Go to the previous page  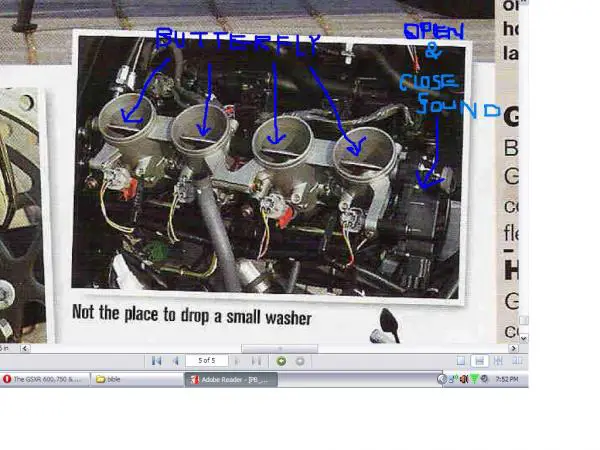(176, 360)
